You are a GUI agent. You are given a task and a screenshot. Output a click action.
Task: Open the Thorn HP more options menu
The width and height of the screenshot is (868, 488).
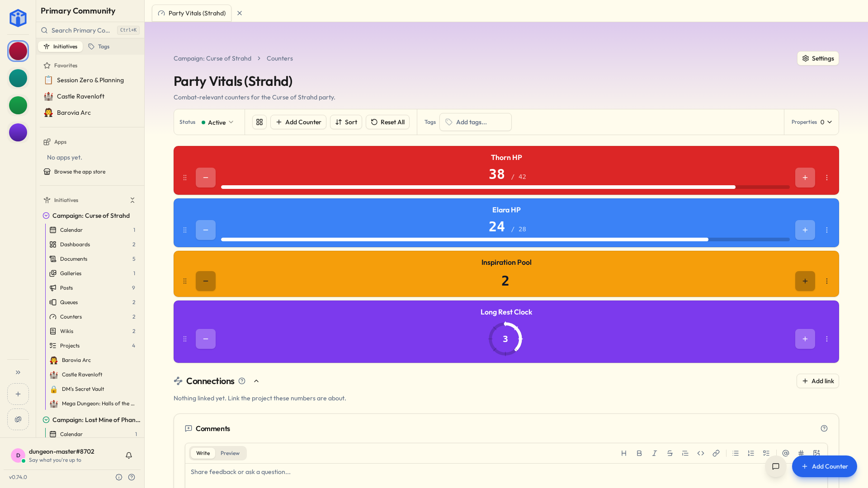[x=827, y=178]
